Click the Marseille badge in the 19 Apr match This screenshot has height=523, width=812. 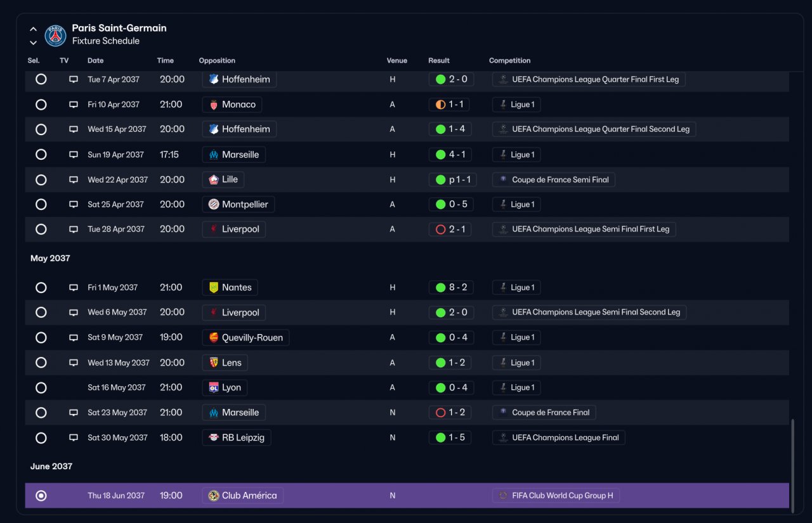click(214, 155)
